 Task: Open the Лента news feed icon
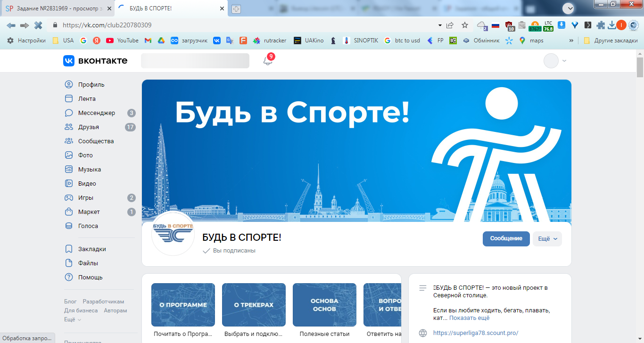coord(69,99)
